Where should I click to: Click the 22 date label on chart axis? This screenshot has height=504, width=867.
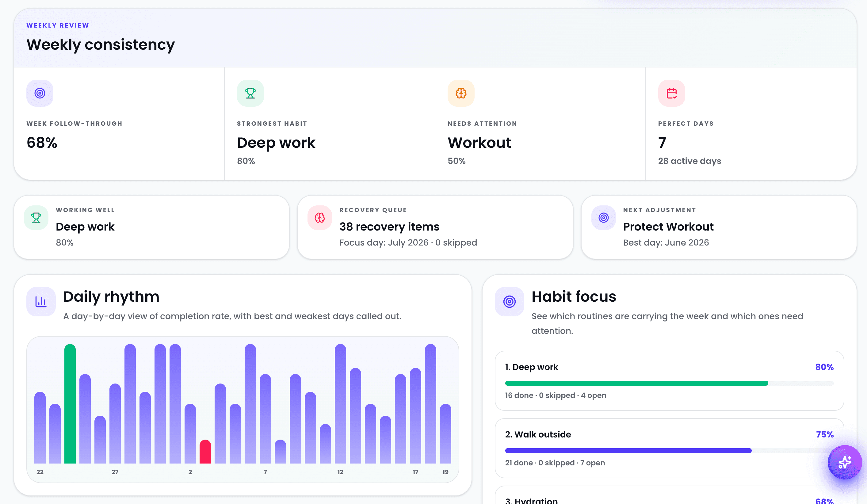(x=40, y=472)
